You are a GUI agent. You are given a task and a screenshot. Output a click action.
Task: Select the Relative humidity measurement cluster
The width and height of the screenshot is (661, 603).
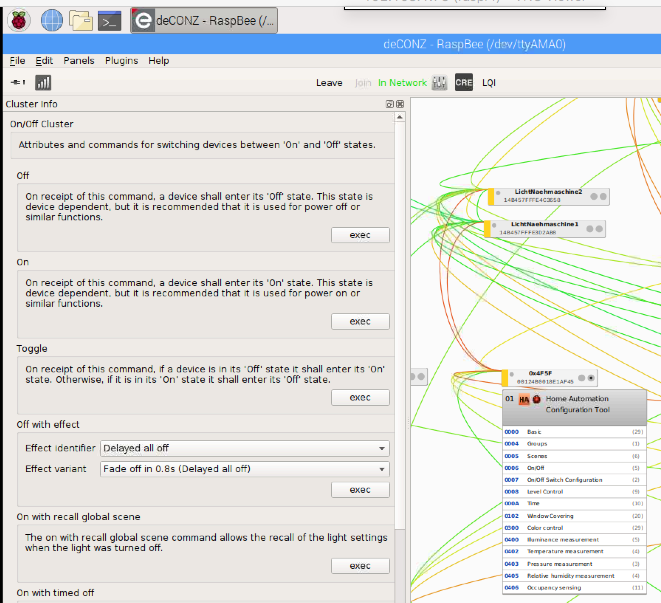point(574,576)
